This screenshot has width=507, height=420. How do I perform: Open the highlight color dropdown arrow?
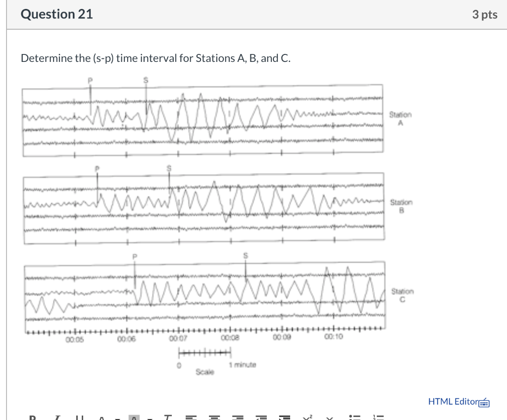click(x=149, y=419)
